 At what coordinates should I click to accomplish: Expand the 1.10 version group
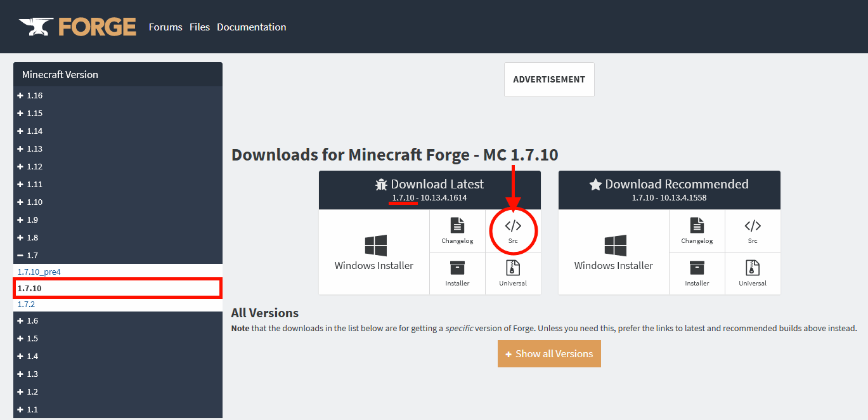point(118,202)
